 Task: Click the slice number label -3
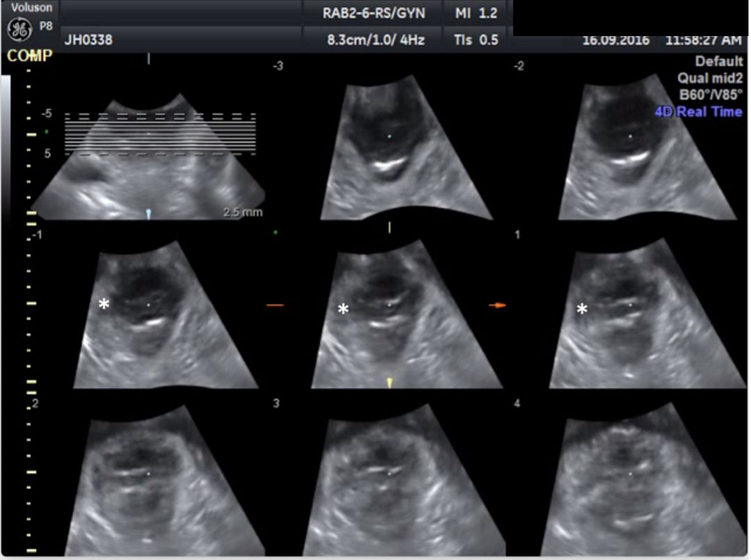(277, 65)
